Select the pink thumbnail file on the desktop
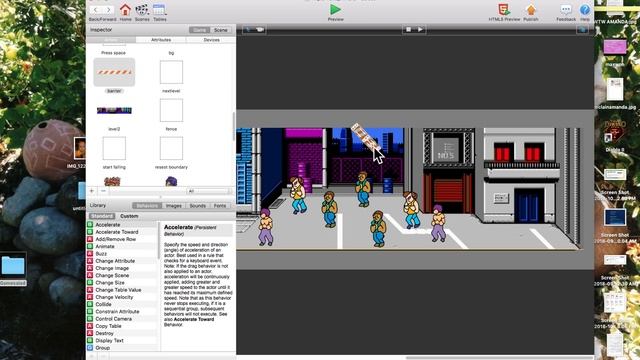Screen dimensions: 640x360 (x=615, y=47)
